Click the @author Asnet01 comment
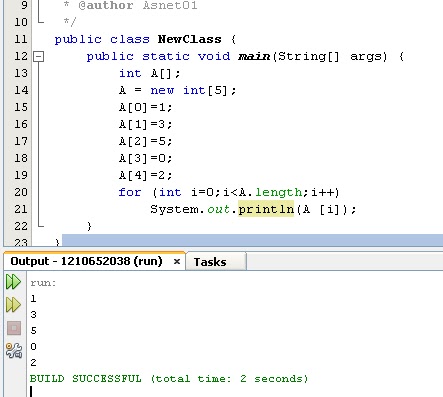 [x=138, y=5]
